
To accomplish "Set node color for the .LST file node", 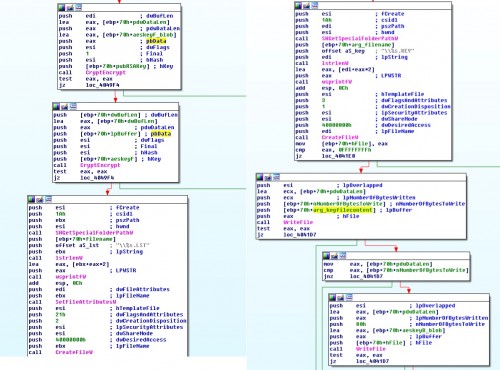I will (x=32, y=199).
